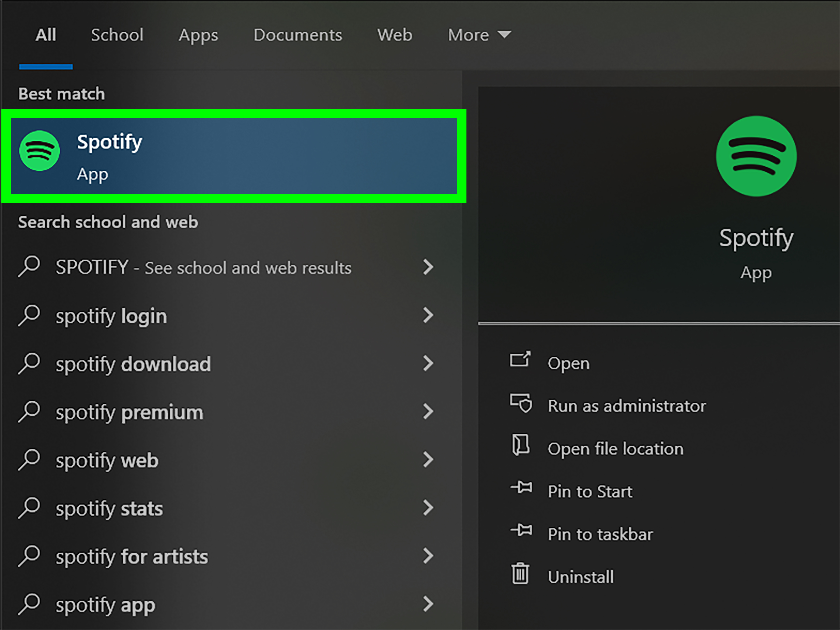
Task: Choose Open in the Spotify actions
Action: [568, 364]
